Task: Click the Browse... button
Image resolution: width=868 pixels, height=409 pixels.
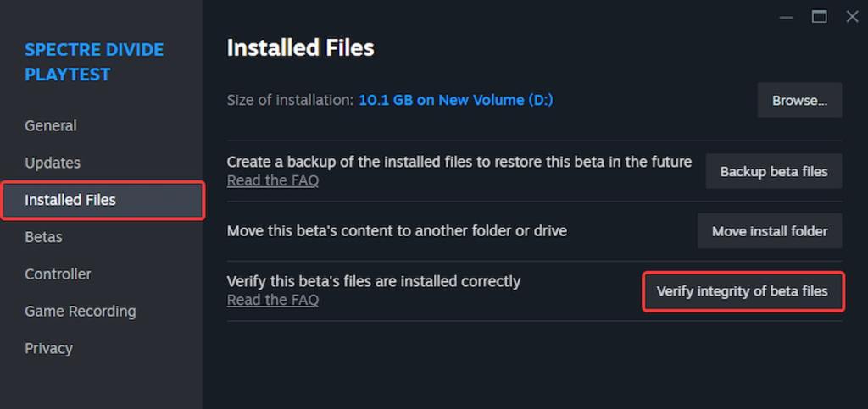Action: click(x=798, y=101)
